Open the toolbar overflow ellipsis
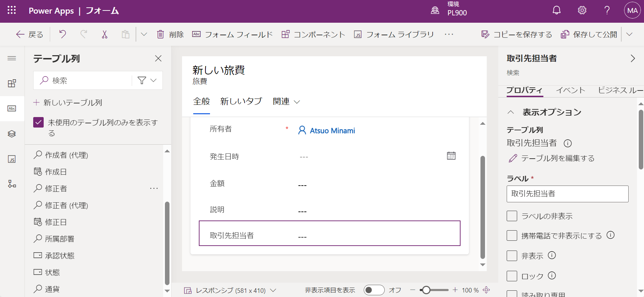644x297 pixels. (449, 34)
